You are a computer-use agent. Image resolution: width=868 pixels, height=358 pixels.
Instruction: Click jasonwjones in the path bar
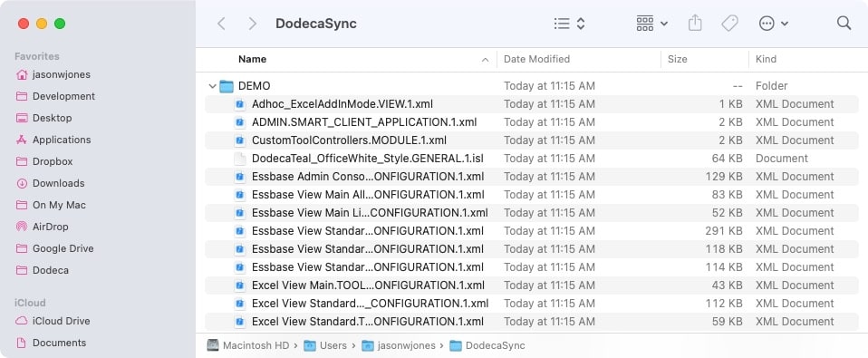399,346
